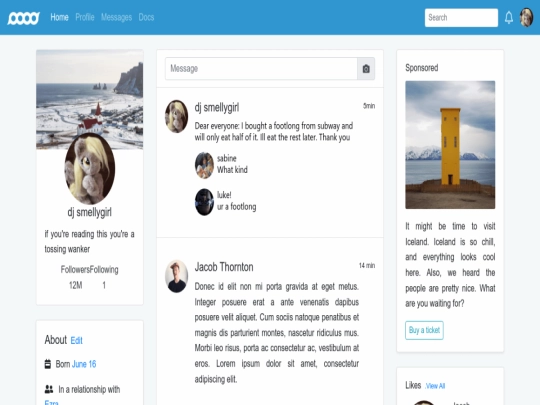Click the sabine commenter name
The width and height of the screenshot is (540, 405).
[x=227, y=158]
